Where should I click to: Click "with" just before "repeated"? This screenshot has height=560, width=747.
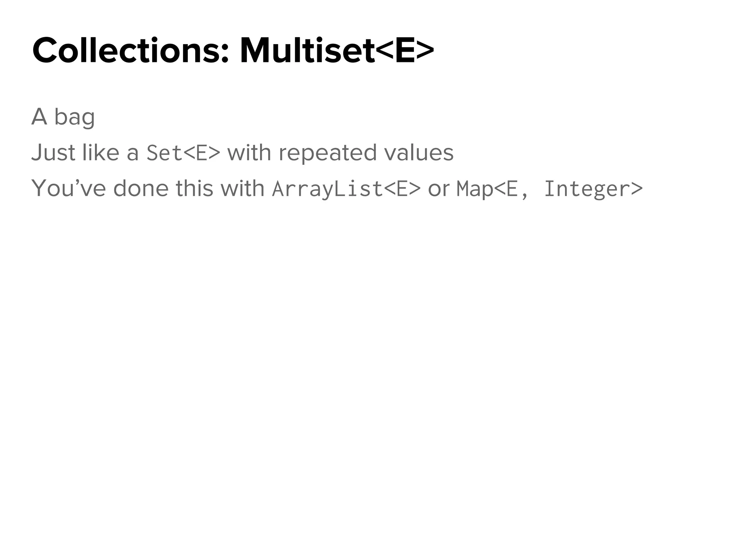point(249,152)
